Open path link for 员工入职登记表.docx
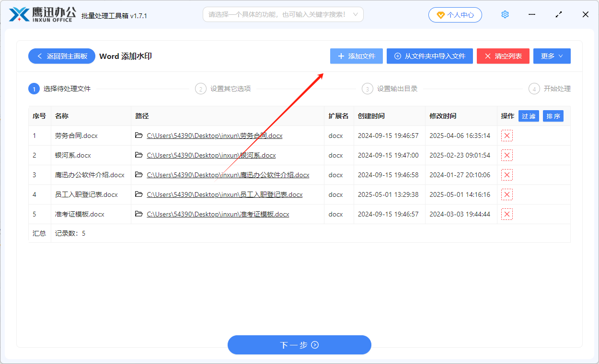599x364 pixels. click(225, 194)
